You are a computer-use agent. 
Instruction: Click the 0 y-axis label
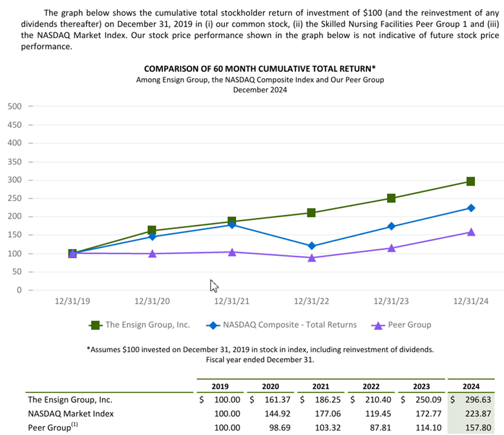coord(19,290)
